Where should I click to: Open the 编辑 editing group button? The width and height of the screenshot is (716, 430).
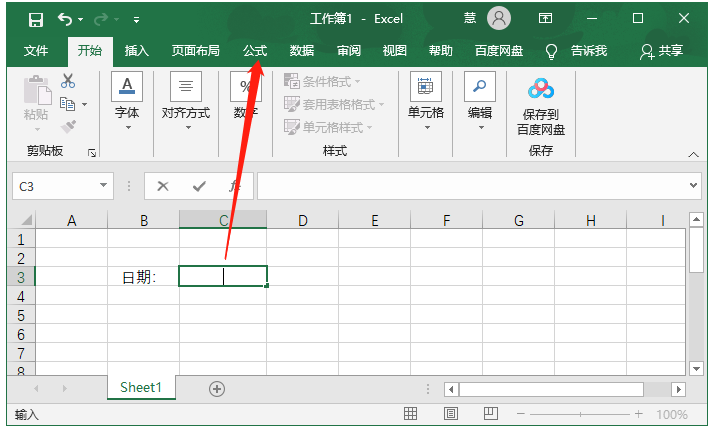click(x=480, y=101)
